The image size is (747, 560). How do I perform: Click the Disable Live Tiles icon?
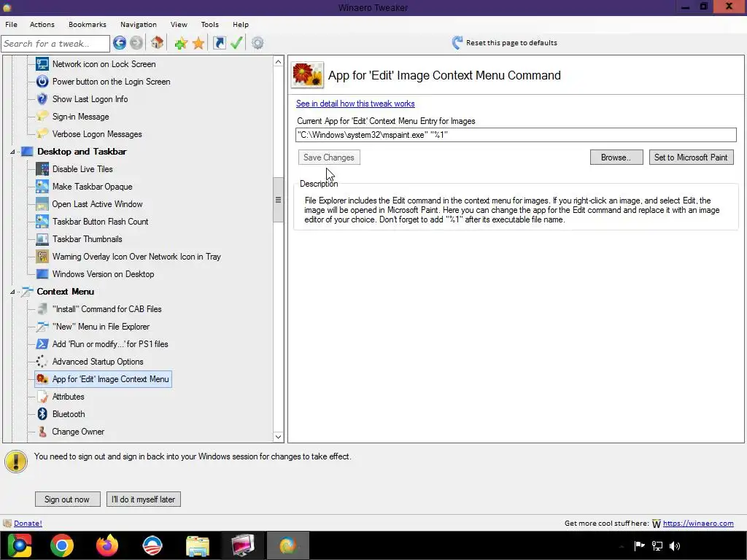42,169
